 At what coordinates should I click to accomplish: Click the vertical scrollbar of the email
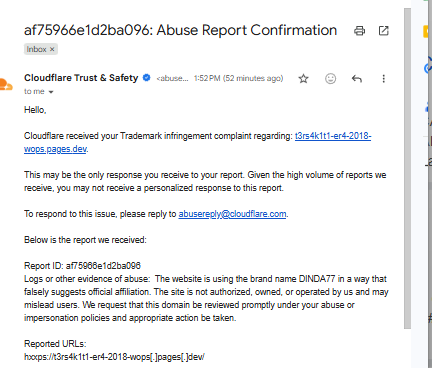click(407, 168)
